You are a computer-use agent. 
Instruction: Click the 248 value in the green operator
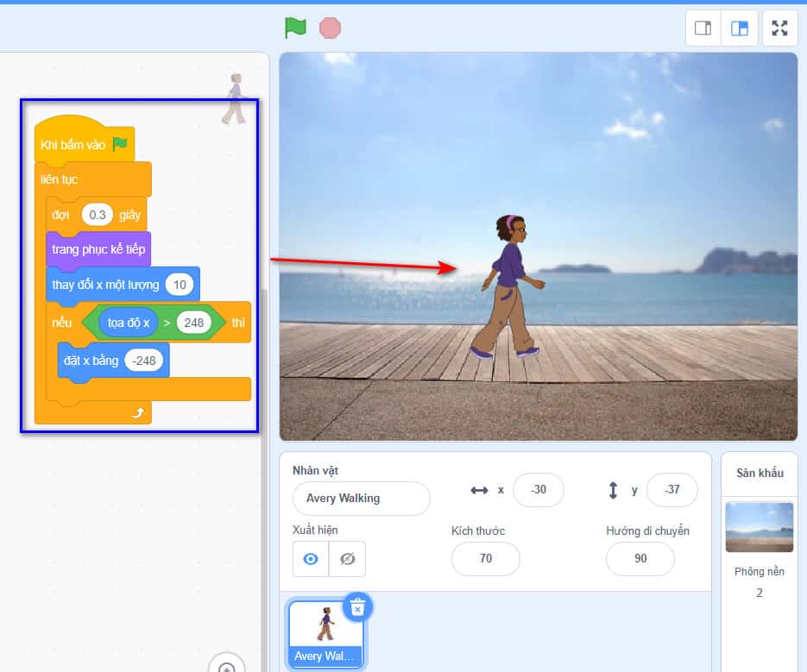193,323
